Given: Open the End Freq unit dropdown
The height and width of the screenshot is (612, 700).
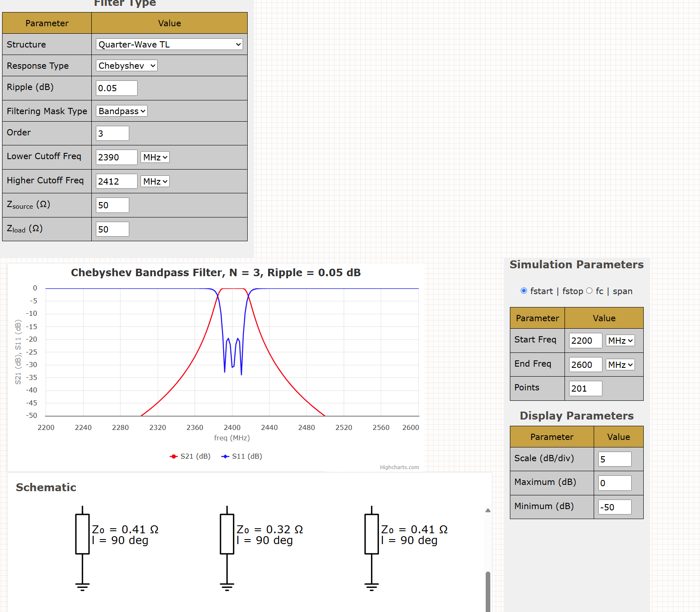Looking at the screenshot, I should tap(620, 365).
